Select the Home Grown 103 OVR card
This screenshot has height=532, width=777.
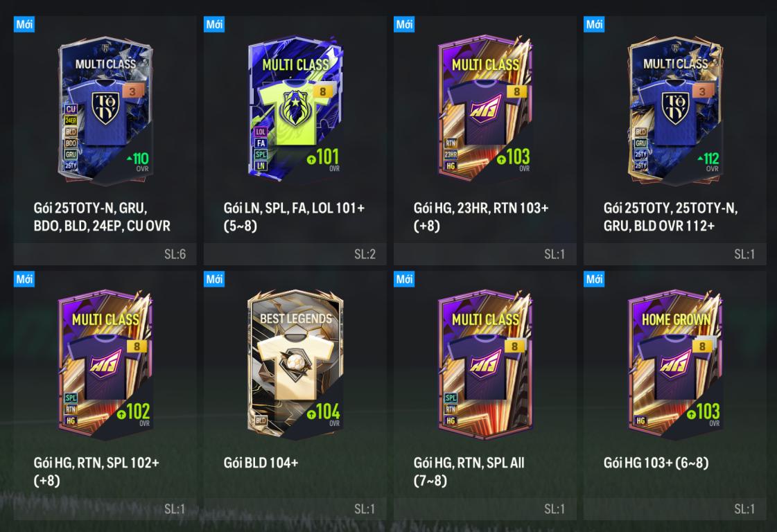click(x=675, y=364)
